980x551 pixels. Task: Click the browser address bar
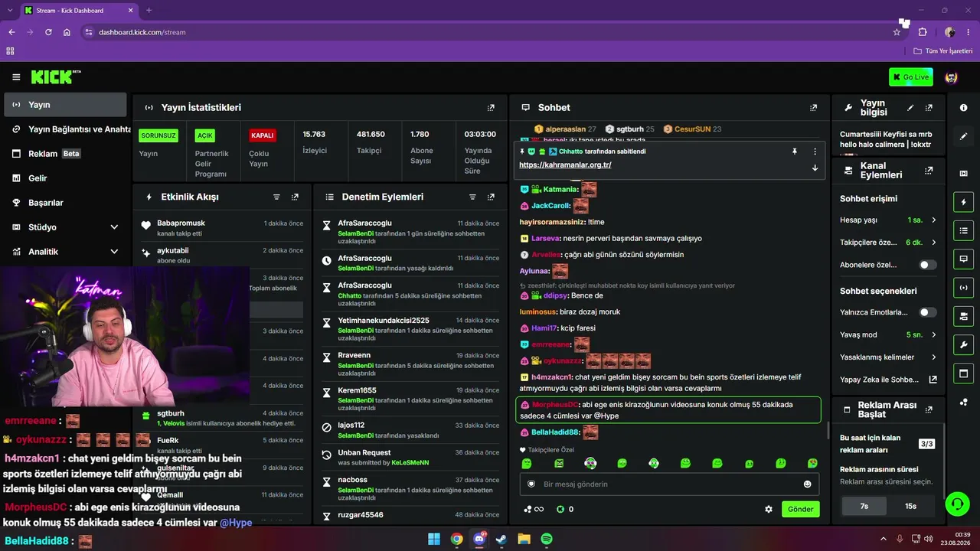click(490, 32)
